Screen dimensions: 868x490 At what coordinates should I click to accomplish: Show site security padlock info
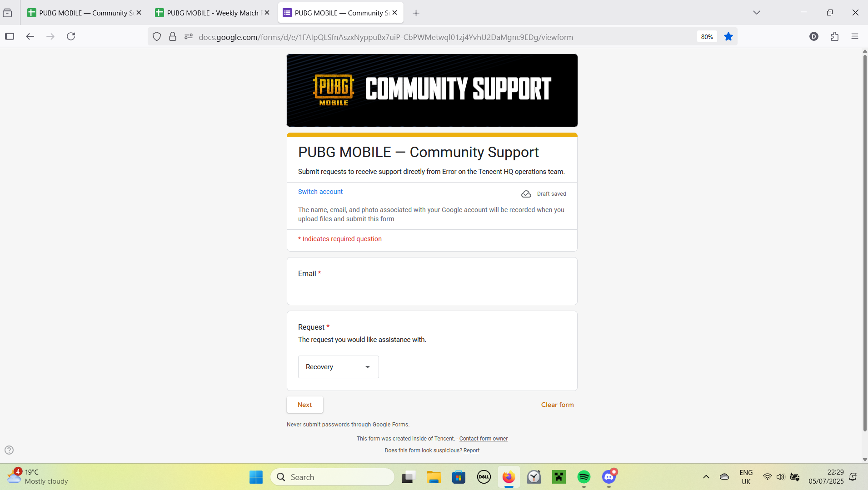(173, 36)
